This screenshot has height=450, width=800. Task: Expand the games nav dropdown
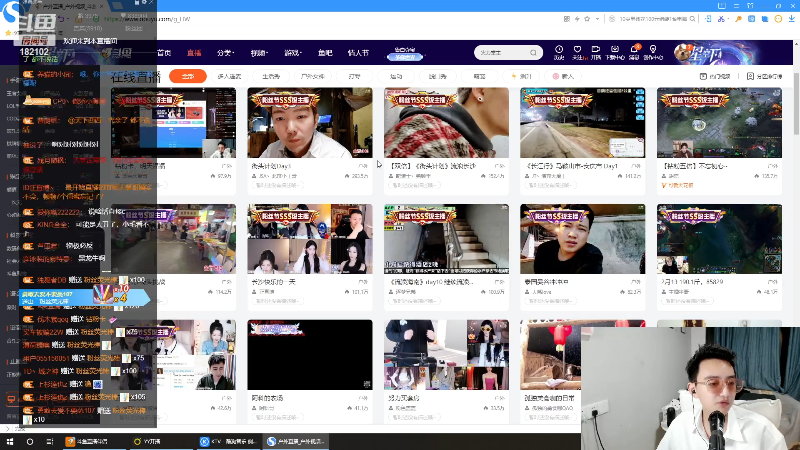click(x=293, y=53)
